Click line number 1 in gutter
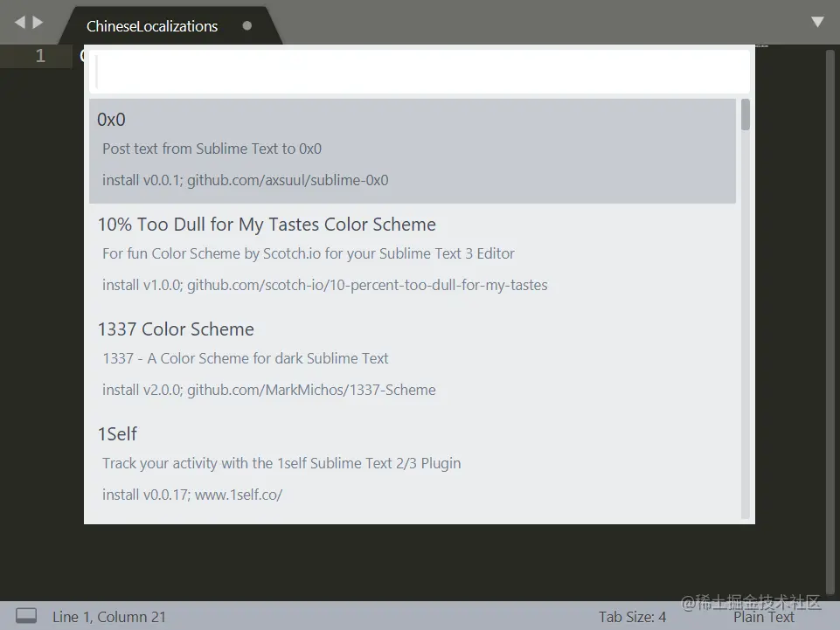Screen dimensions: 840x630 [40, 56]
